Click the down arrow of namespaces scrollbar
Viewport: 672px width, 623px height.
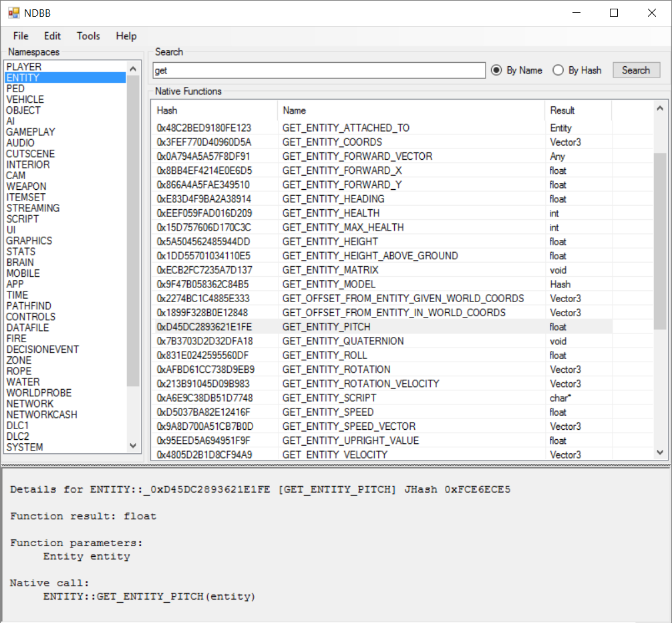(133, 445)
